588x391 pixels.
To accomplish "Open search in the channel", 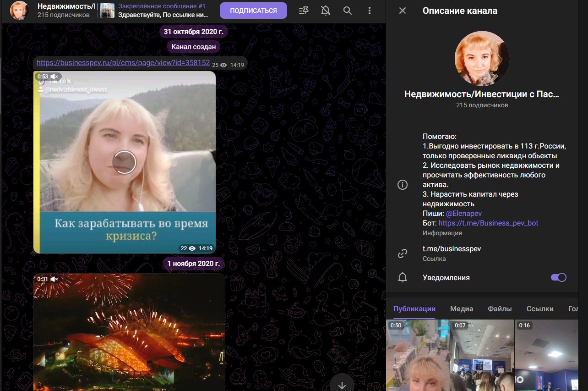I will tap(348, 11).
